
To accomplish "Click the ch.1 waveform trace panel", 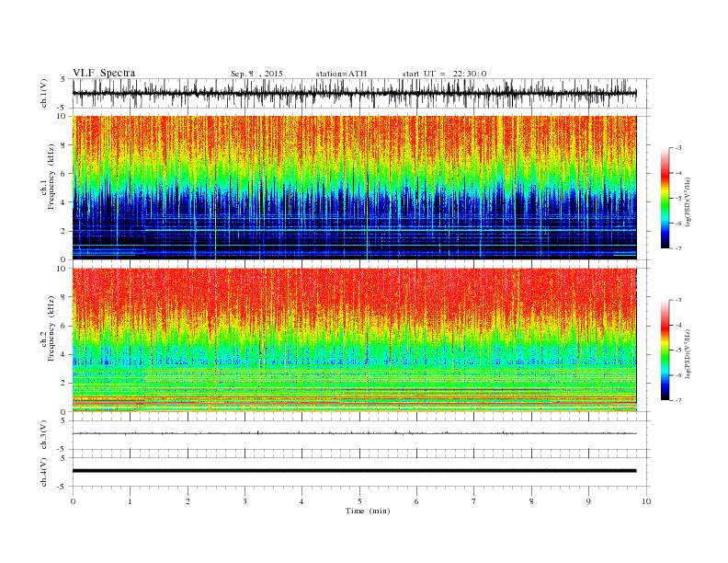I will (361, 93).
